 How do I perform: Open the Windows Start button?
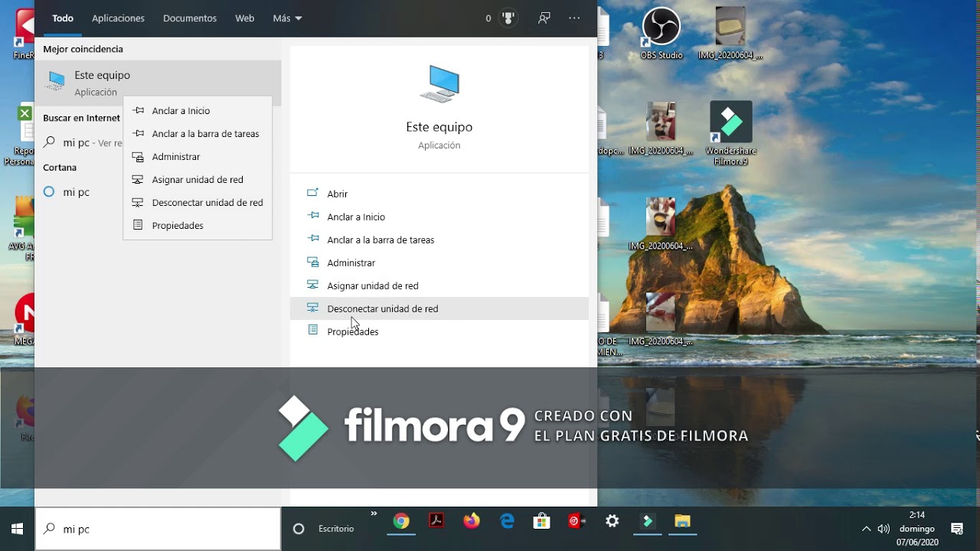tap(17, 529)
